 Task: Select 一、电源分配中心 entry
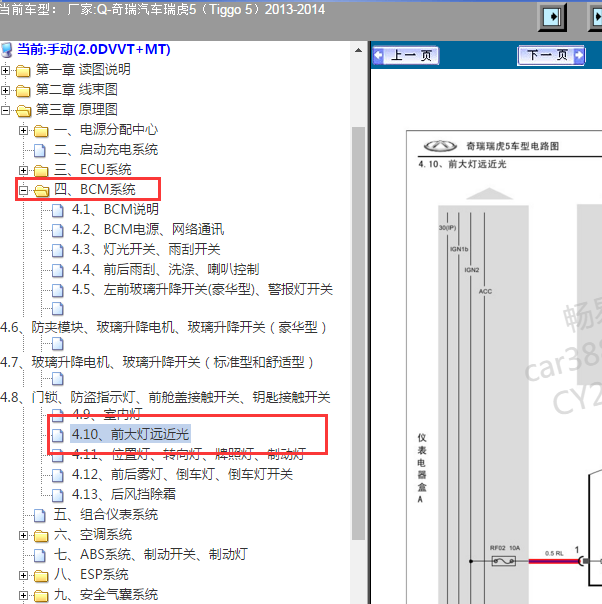point(106,130)
